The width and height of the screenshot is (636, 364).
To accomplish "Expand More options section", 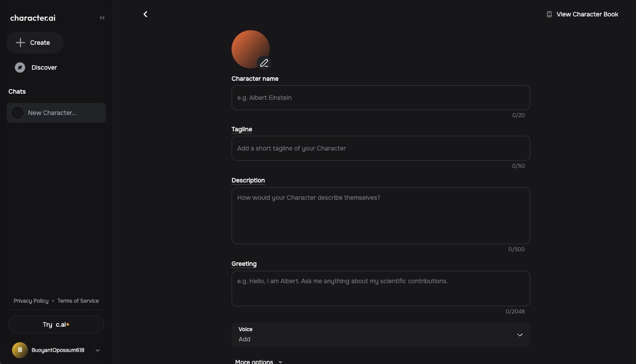I will point(258,361).
